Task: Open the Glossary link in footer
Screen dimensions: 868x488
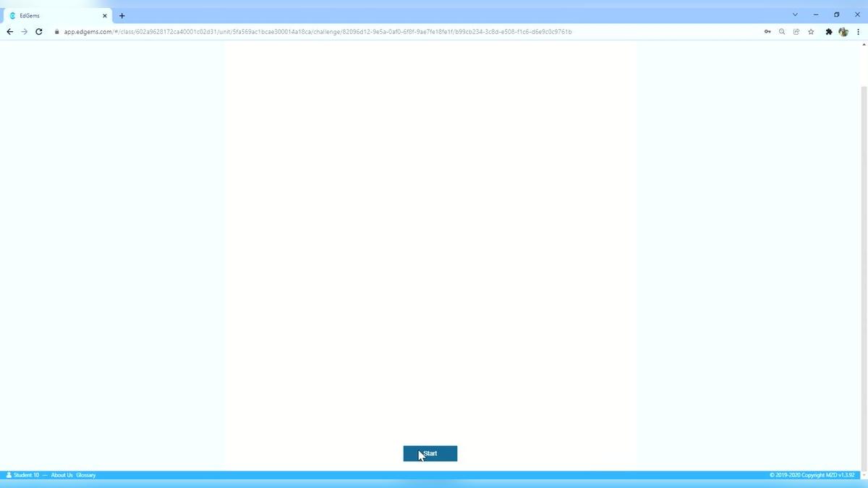Action: click(85, 475)
